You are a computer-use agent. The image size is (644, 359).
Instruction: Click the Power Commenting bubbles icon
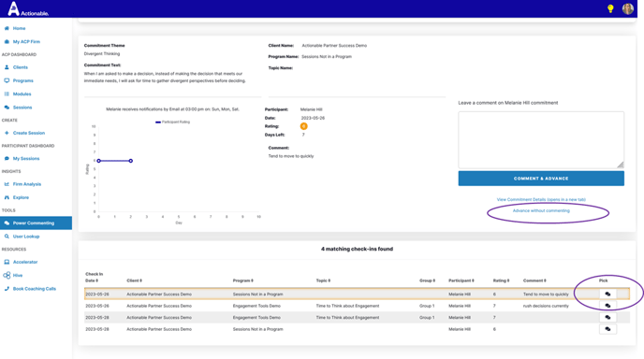click(x=7, y=223)
